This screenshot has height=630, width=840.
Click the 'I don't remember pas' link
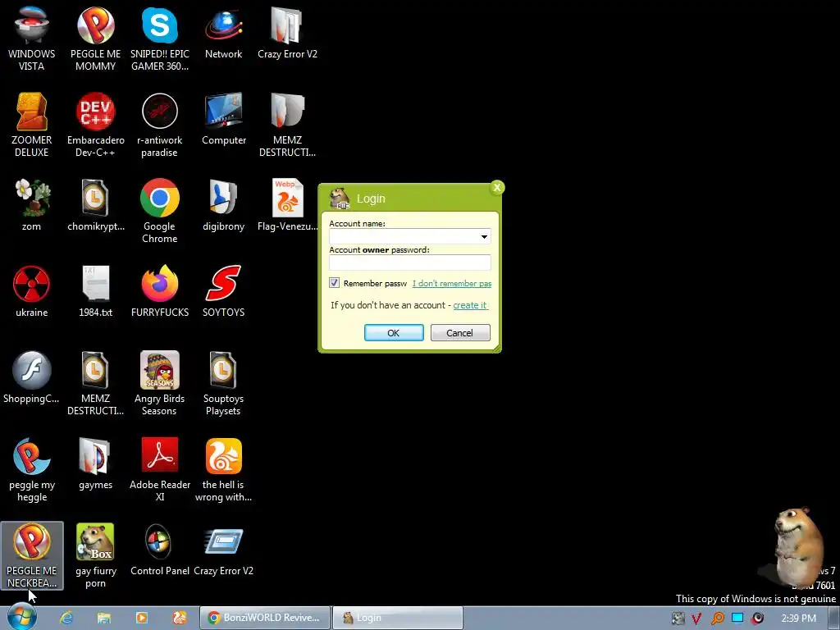[452, 283]
